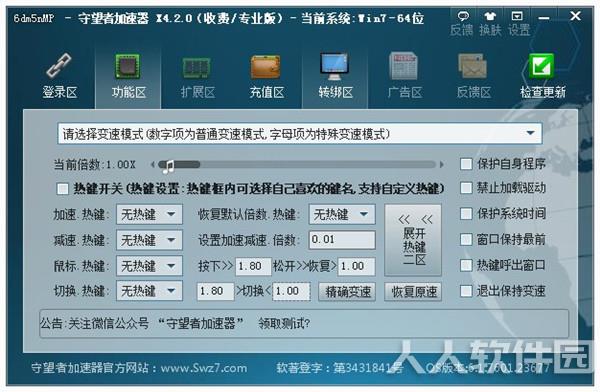Enable 退出保持变速 checkbox
This screenshot has height=392, width=600.
click(x=466, y=291)
